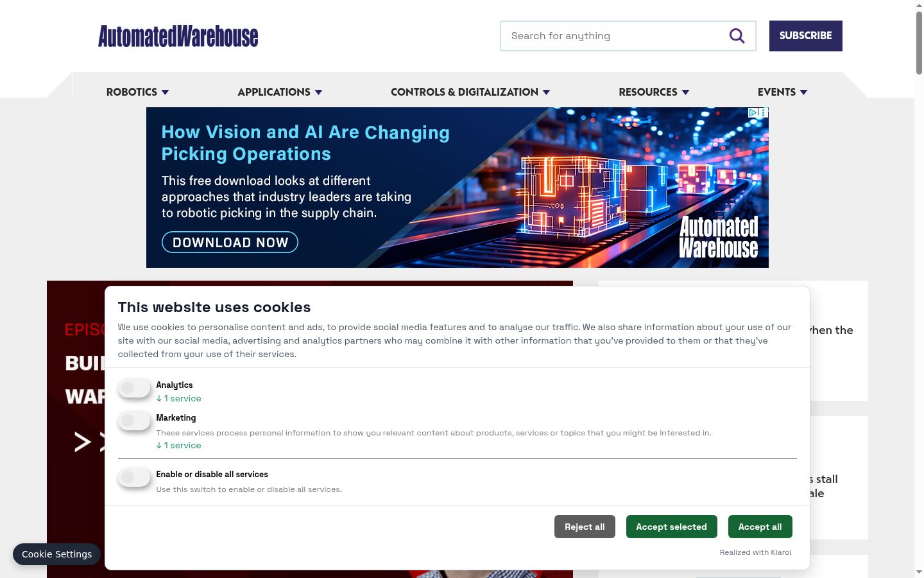Expand the Marketing 1 service list

(178, 445)
